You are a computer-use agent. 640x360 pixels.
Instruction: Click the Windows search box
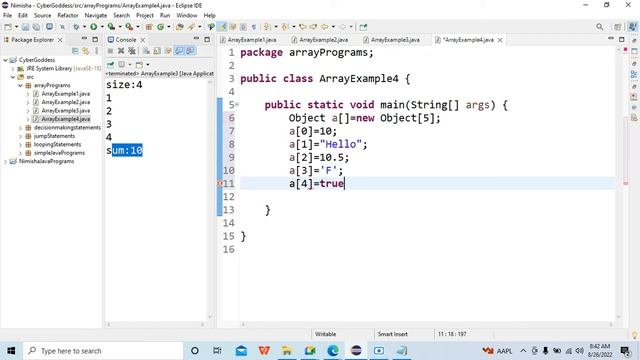tap(103, 351)
